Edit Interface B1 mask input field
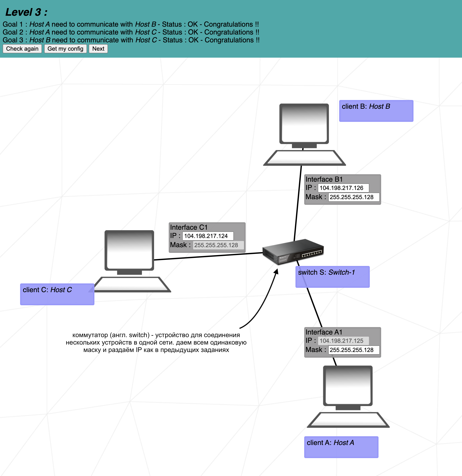Image resolution: width=462 pixels, height=476 pixels. tap(342, 196)
